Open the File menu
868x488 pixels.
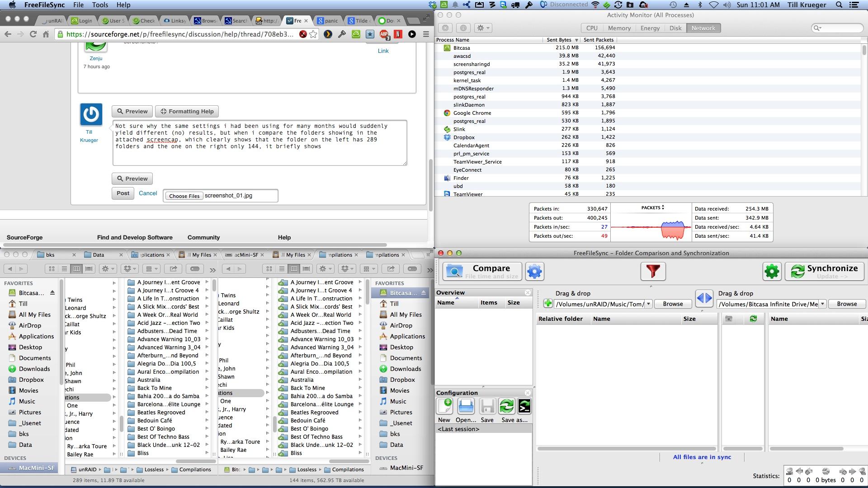(78, 5)
